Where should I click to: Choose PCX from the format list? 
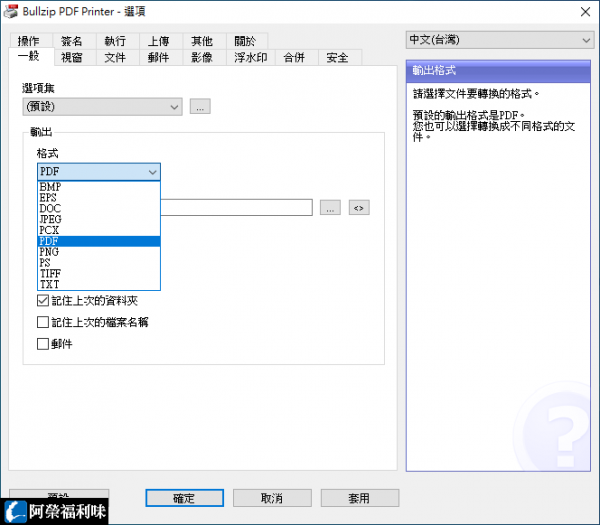[x=99, y=230]
